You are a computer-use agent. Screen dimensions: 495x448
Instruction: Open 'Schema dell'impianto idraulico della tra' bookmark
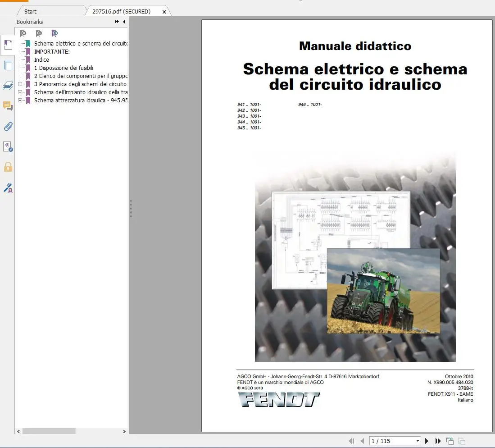click(x=81, y=92)
